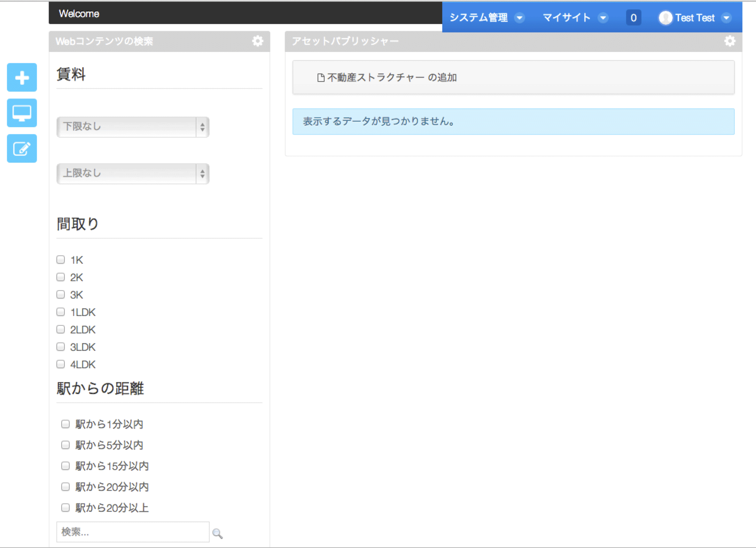This screenshot has height=548, width=756.
Task: Open the 上限なし rent maximum dropdown
Action: point(133,173)
